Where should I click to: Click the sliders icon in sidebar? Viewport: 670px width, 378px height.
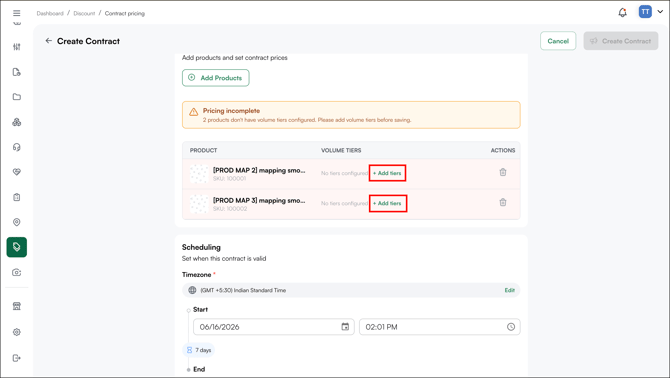[x=17, y=47]
